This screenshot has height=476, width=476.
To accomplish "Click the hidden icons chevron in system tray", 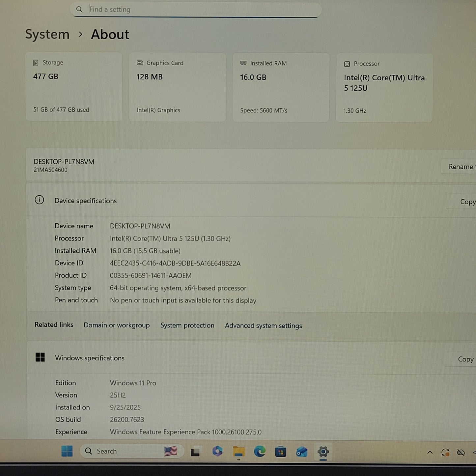I will click(x=430, y=452).
